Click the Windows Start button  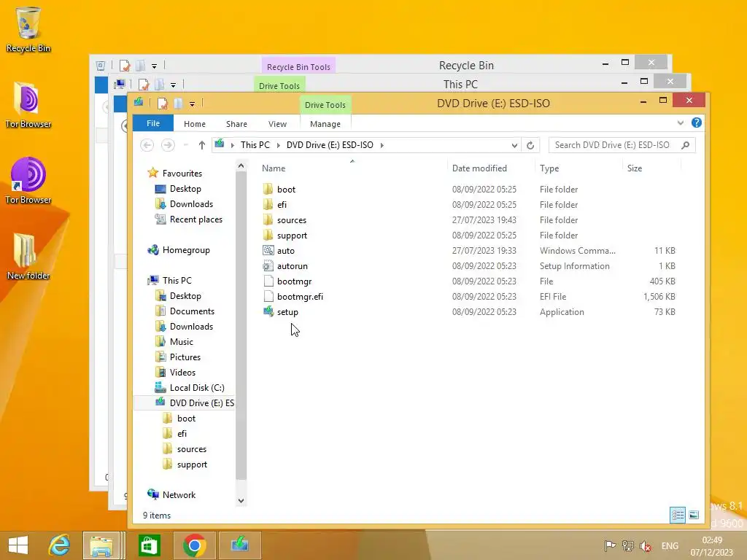18,545
